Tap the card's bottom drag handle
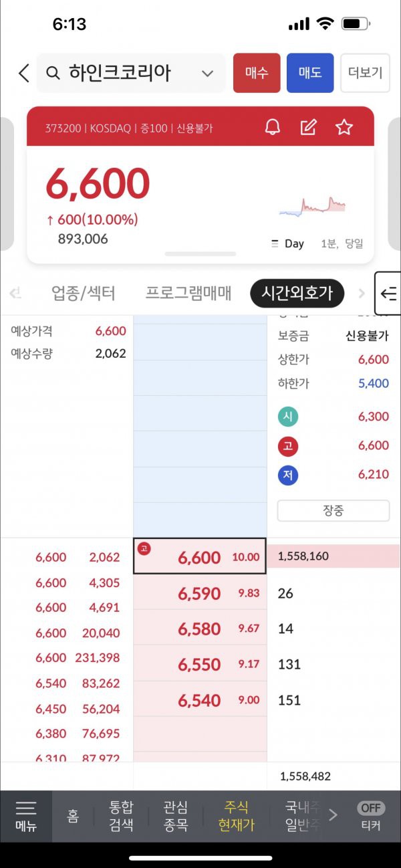Image resolution: width=401 pixels, height=868 pixels. click(x=200, y=254)
